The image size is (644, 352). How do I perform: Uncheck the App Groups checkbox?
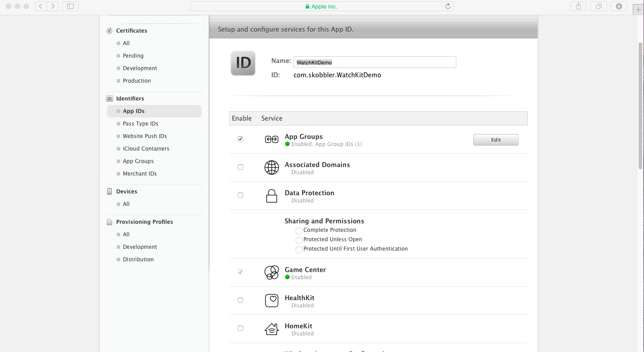tap(240, 139)
